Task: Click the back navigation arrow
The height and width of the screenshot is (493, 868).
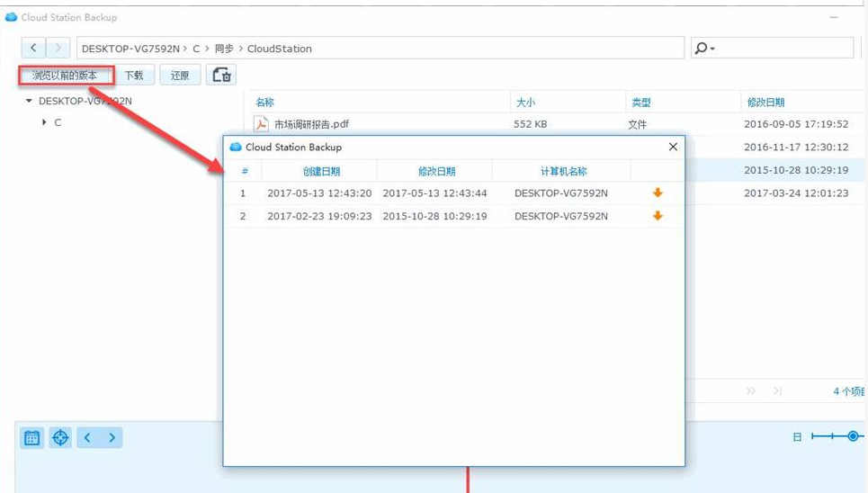Action: tap(33, 48)
